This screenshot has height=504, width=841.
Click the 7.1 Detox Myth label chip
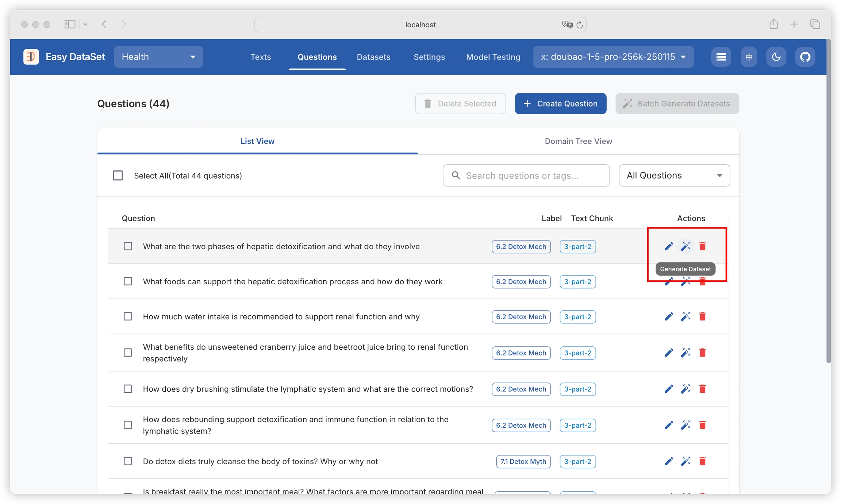coord(523,461)
